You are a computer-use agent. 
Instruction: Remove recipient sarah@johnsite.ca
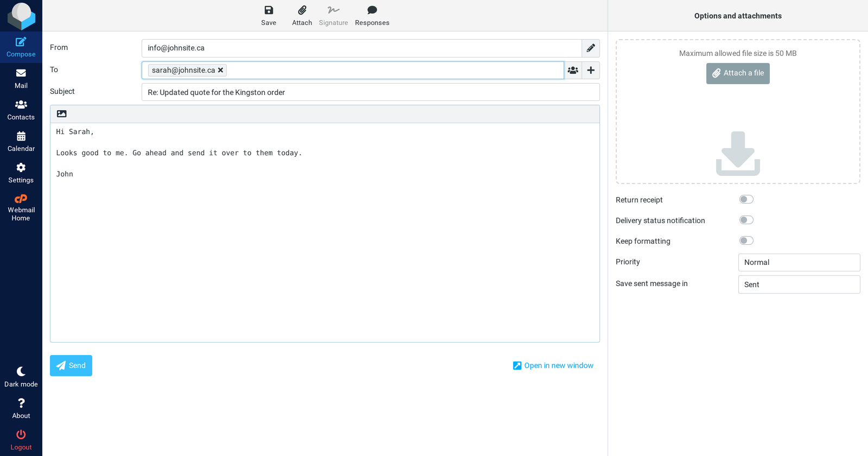(221, 70)
